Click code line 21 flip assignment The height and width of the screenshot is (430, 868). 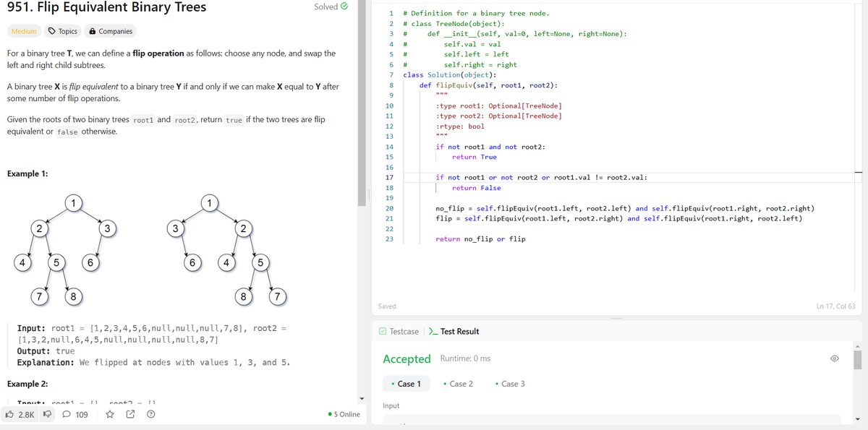[x=618, y=218]
